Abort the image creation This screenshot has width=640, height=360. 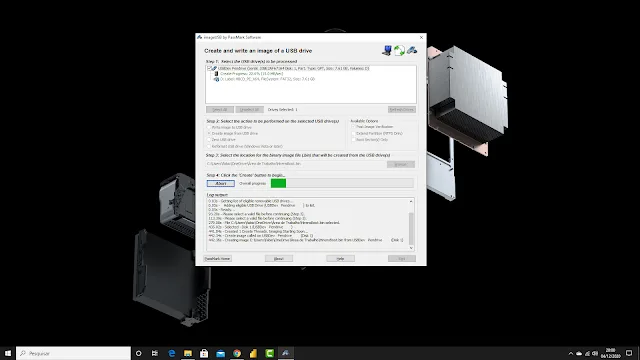220,183
